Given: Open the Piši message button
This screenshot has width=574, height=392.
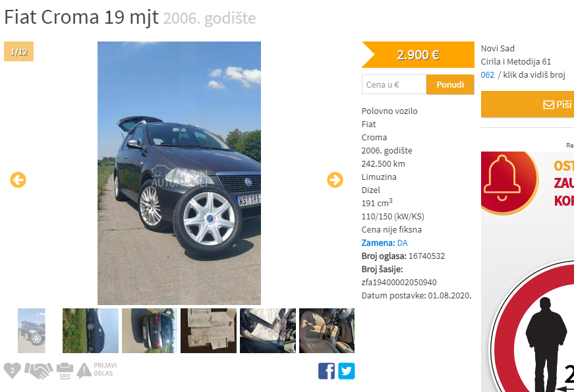Looking at the screenshot, I should tap(527, 104).
